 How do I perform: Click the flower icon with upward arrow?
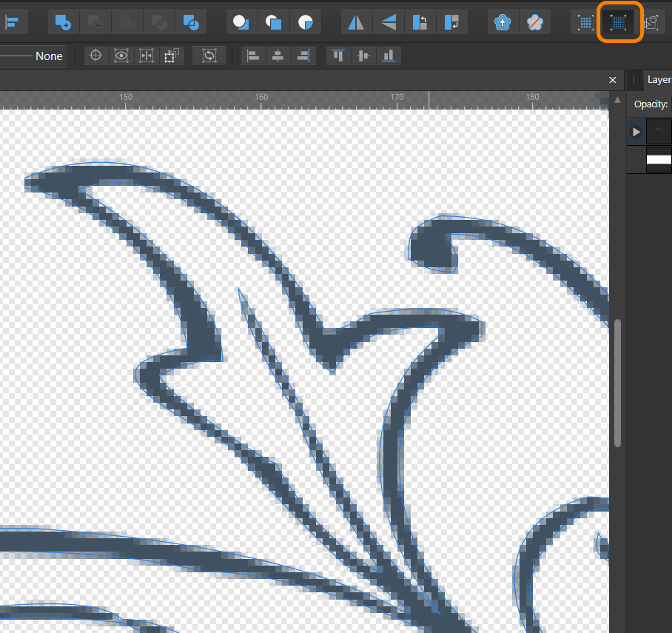[x=503, y=21]
